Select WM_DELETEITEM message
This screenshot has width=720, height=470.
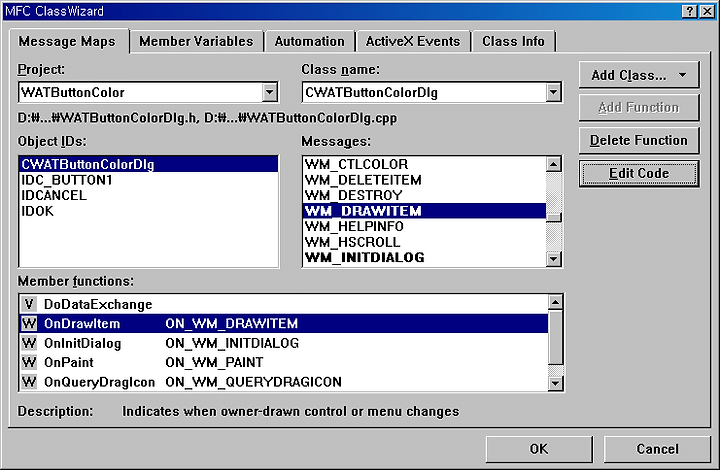tap(425, 180)
